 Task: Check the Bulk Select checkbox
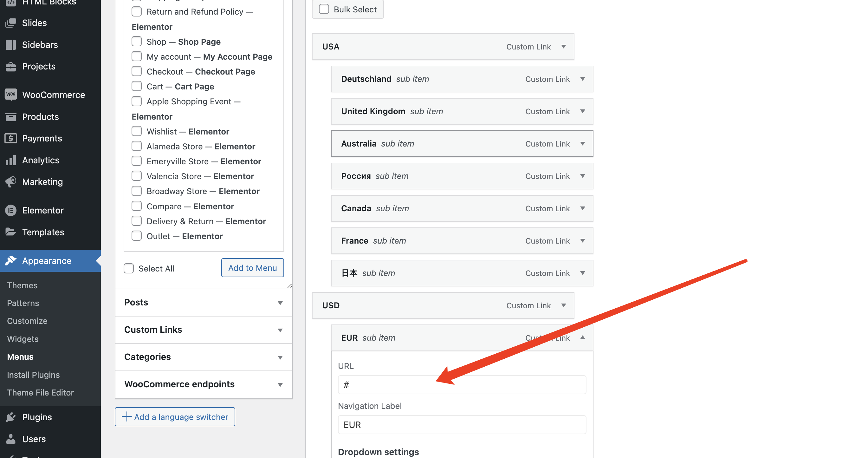(x=324, y=9)
